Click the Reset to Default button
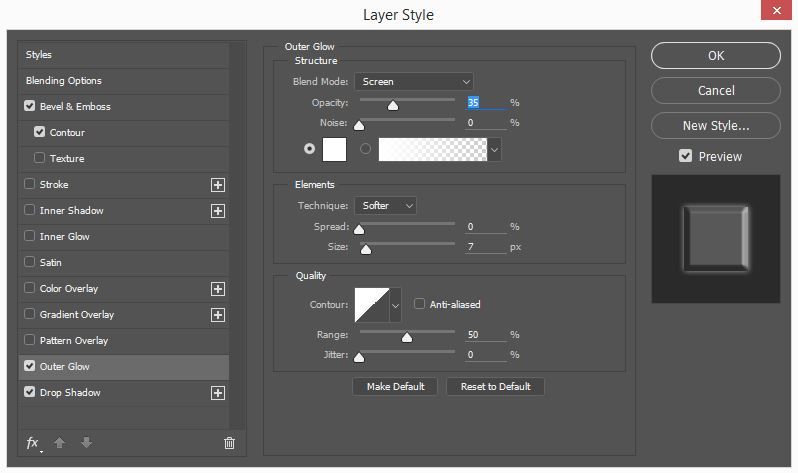798x473 pixels. point(495,386)
